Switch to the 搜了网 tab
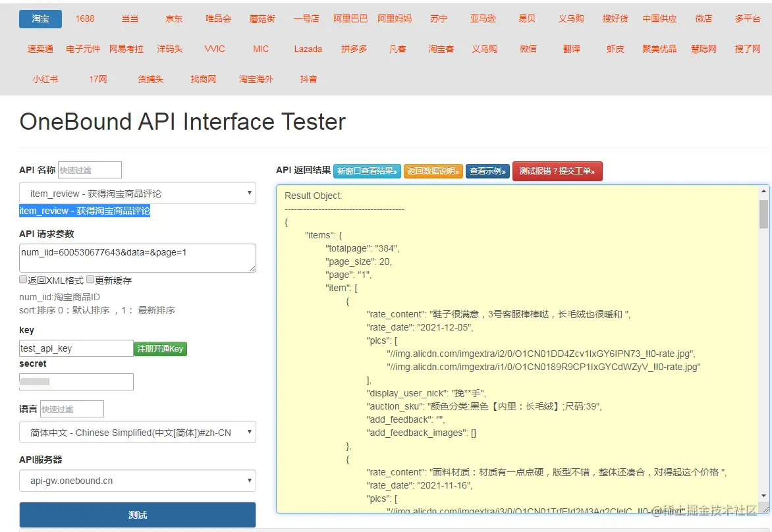 748,49
